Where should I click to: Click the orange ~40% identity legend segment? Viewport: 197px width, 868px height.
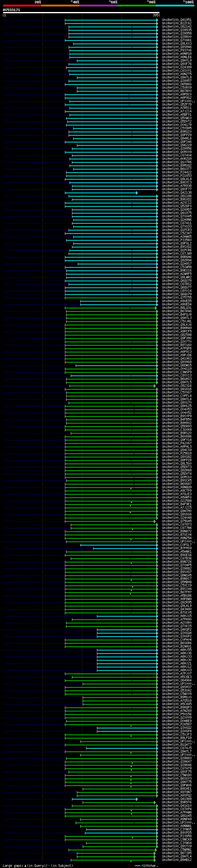point(60,6)
